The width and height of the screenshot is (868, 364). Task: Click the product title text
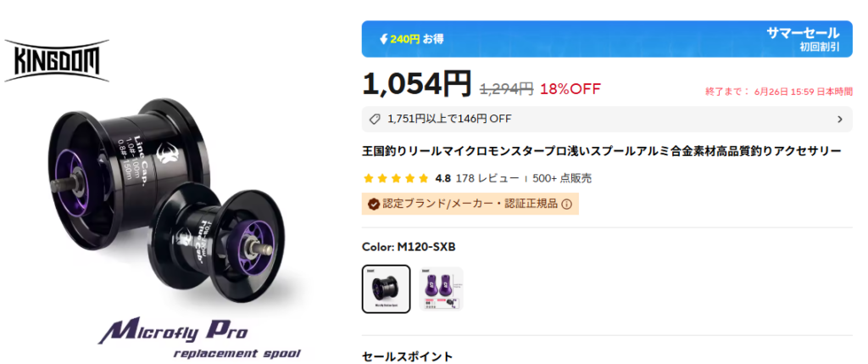(601, 151)
